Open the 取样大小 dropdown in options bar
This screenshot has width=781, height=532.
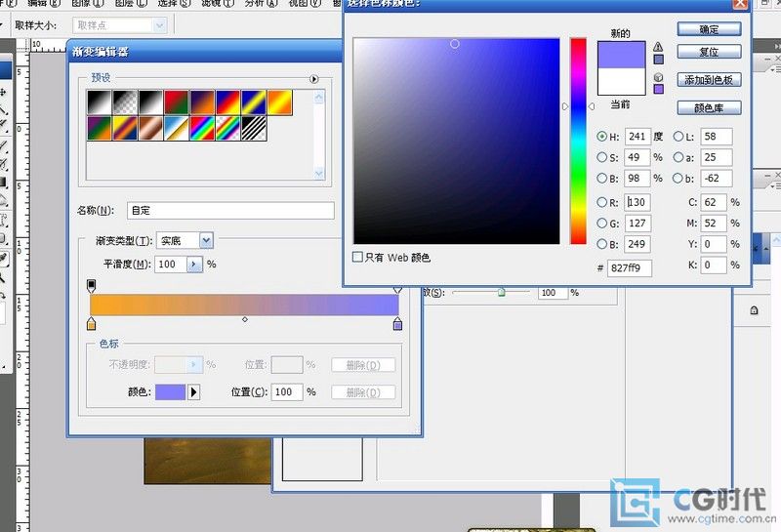pyautogui.click(x=159, y=25)
